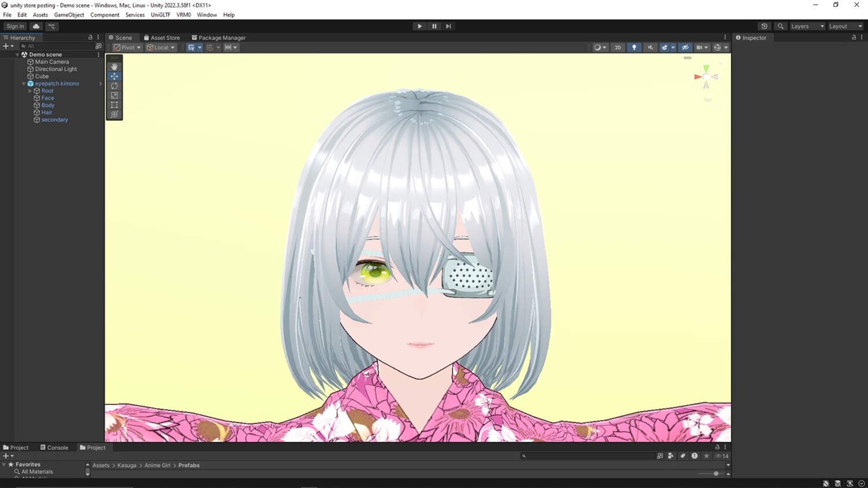Image resolution: width=868 pixels, height=488 pixels.
Task: Open version control button beside cloud
Action: coord(52,26)
